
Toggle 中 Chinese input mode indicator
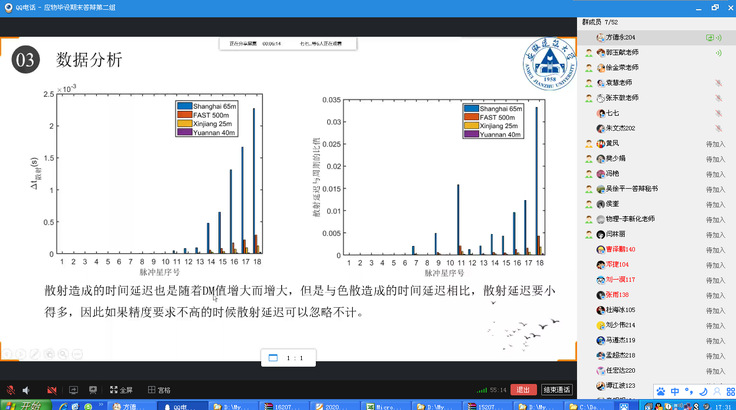click(674, 389)
